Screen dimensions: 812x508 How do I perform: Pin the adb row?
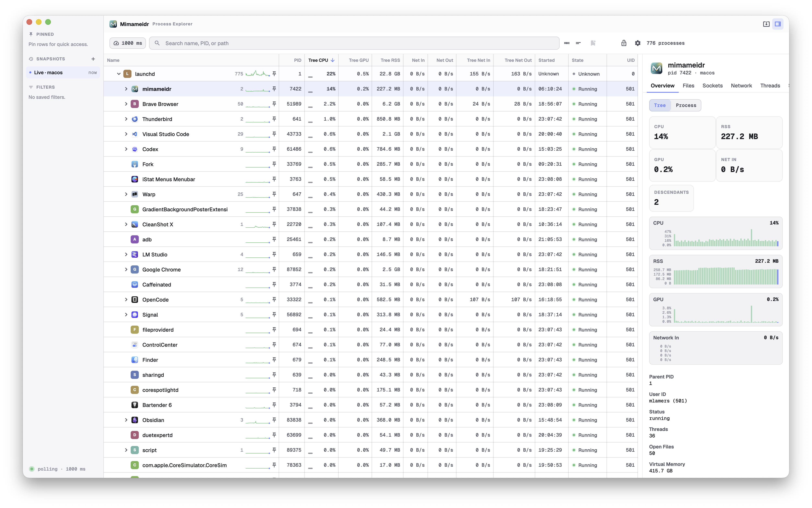tap(274, 239)
